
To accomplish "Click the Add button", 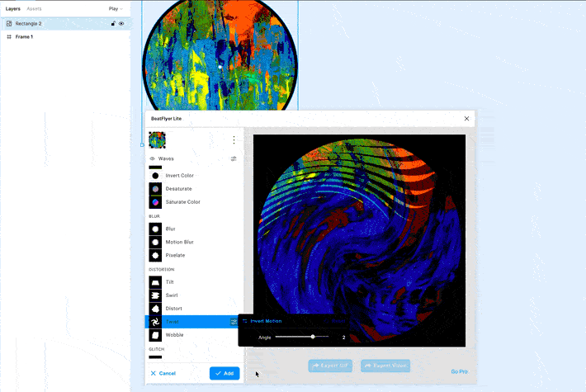I will (224, 373).
